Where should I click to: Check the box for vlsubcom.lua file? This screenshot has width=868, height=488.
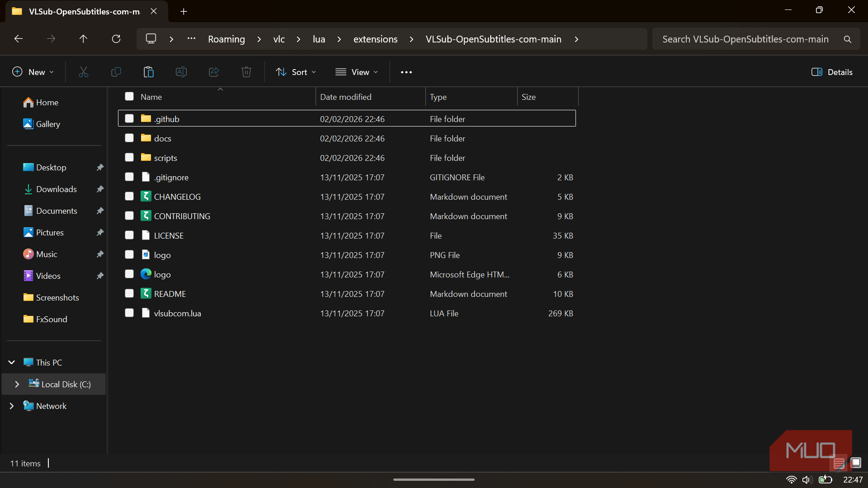tap(129, 313)
